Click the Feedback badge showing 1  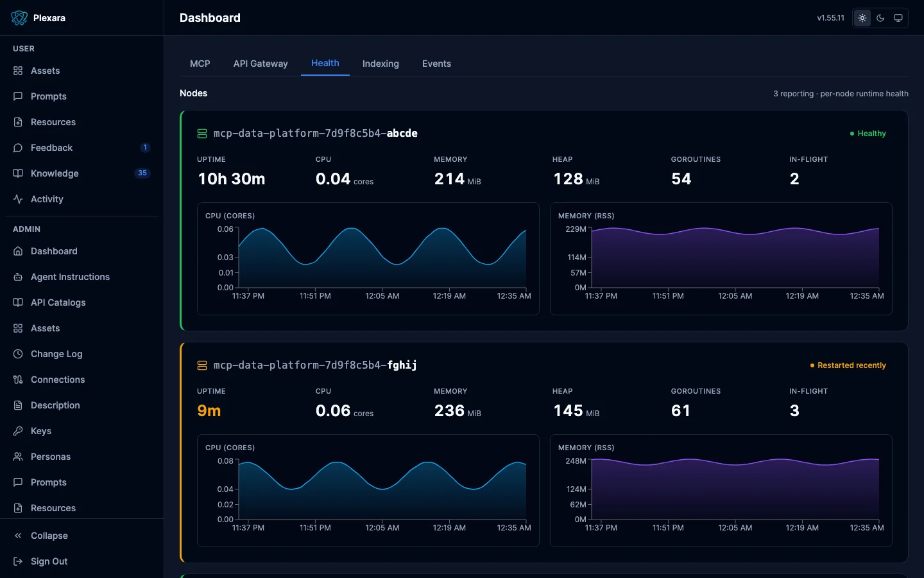click(145, 148)
